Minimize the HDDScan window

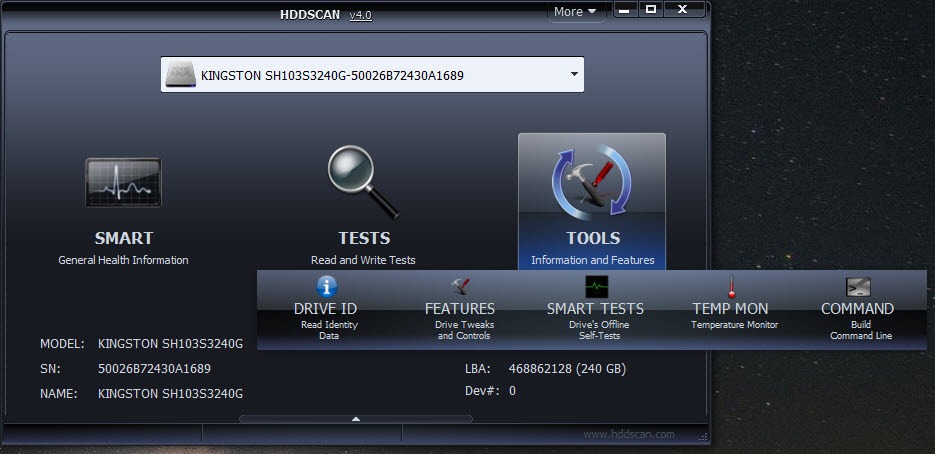click(x=624, y=10)
